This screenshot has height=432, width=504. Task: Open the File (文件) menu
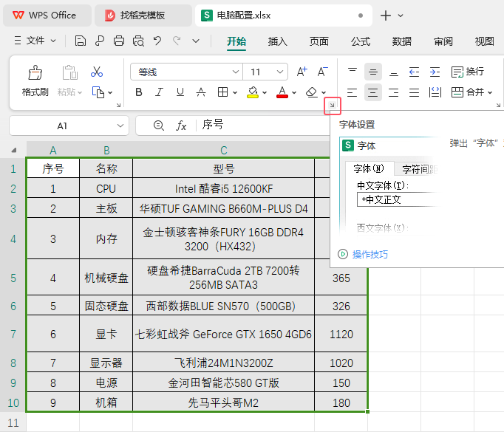point(35,41)
